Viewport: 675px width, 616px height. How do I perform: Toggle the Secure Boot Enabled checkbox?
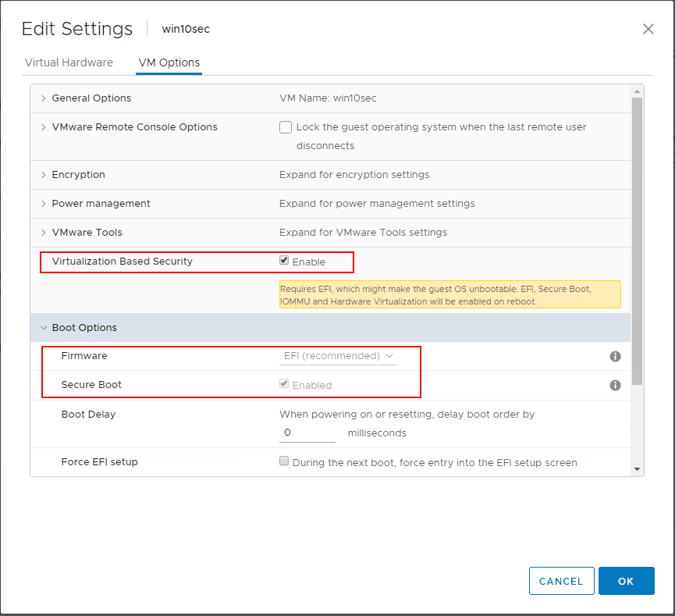point(285,384)
